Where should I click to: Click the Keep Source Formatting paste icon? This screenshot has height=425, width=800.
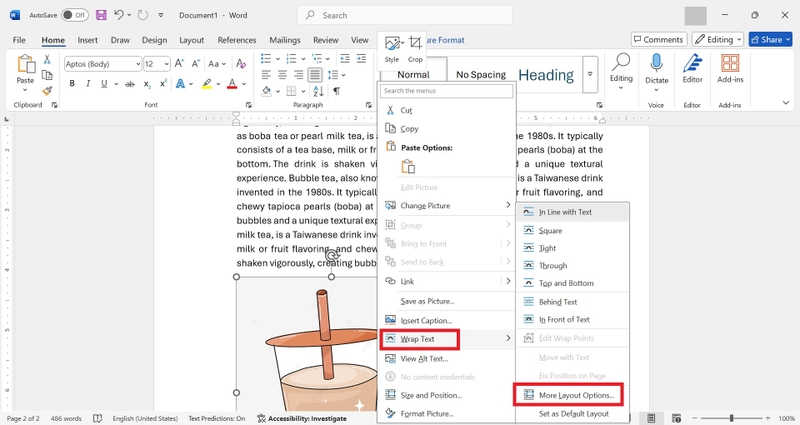coord(408,167)
